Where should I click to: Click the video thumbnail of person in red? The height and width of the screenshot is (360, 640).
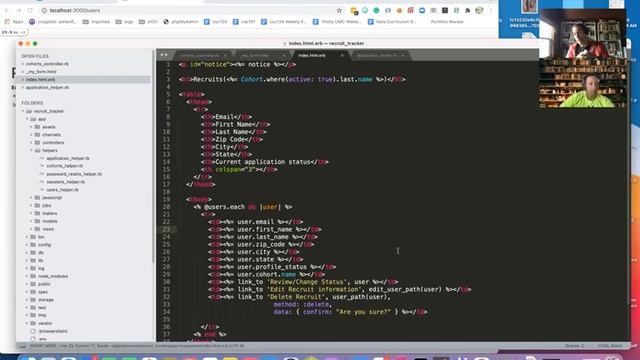click(x=582, y=34)
